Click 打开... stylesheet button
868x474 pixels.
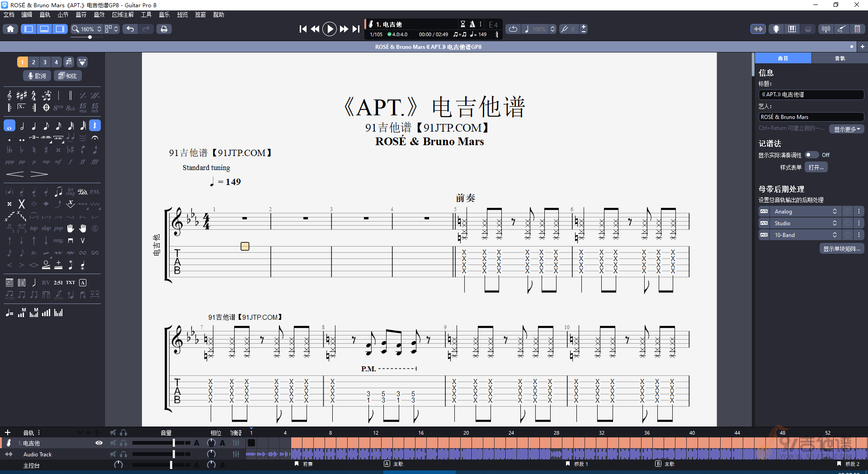pos(816,167)
